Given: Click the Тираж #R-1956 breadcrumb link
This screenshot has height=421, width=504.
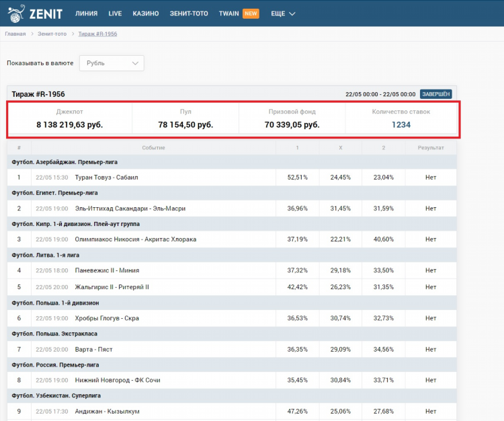Looking at the screenshot, I should 97,34.
